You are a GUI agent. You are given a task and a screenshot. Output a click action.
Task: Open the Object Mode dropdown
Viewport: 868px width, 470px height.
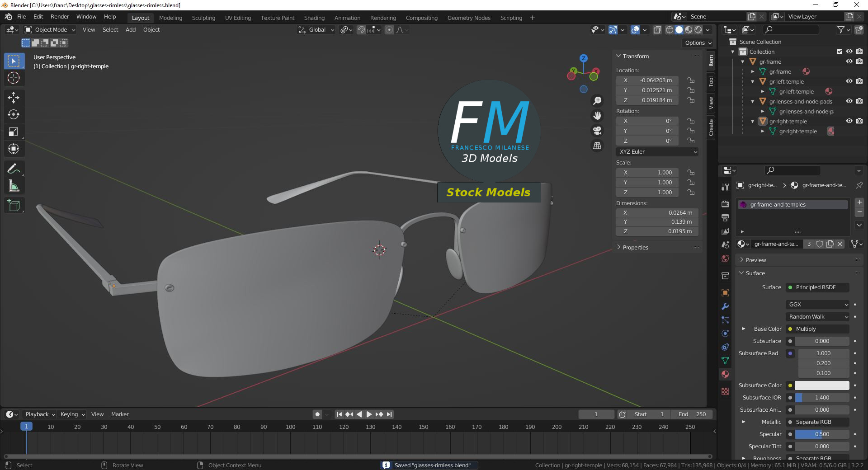pos(50,30)
